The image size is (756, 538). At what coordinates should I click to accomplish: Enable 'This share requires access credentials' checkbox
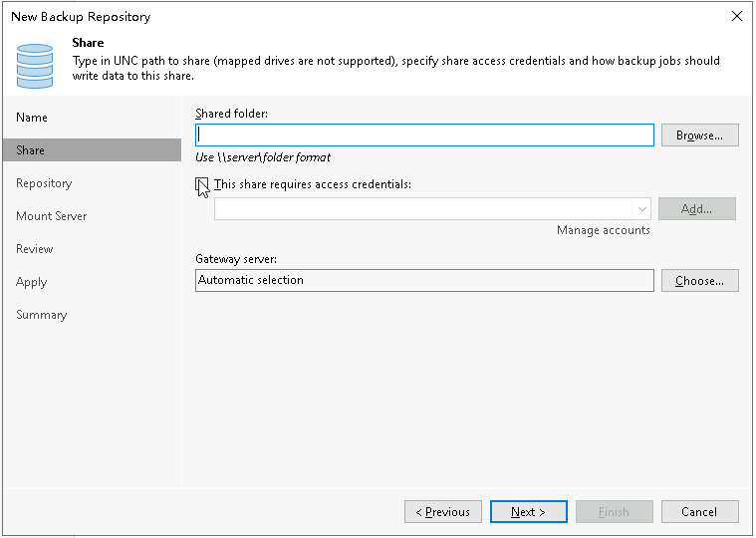tap(203, 184)
